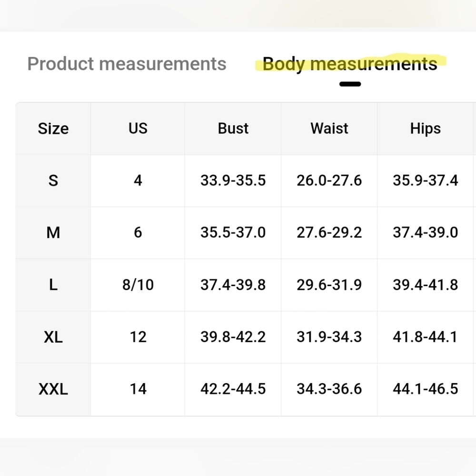The width and height of the screenshot is (476, 476).
Task: Select the S size row label
Action: [x=53, y=180]
